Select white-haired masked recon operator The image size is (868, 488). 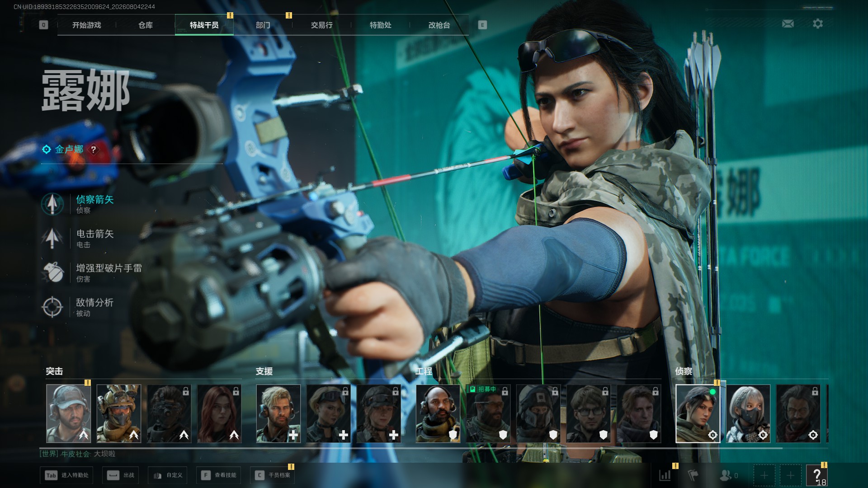click(x=748, y=413)
